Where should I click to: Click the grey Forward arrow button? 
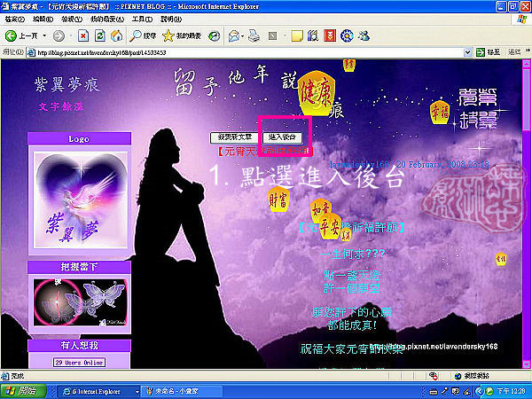[59, 35]
